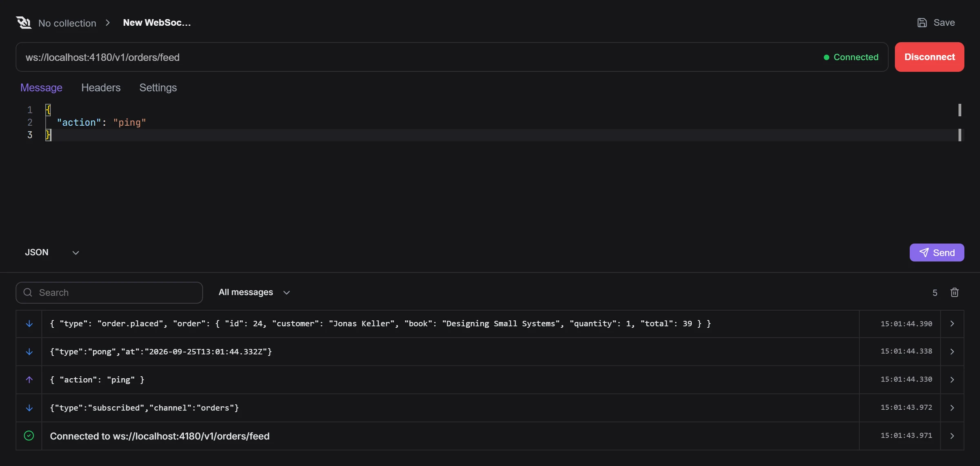
Task: Click the timestamp 15:01:44.338
Action: coord(906,351)
